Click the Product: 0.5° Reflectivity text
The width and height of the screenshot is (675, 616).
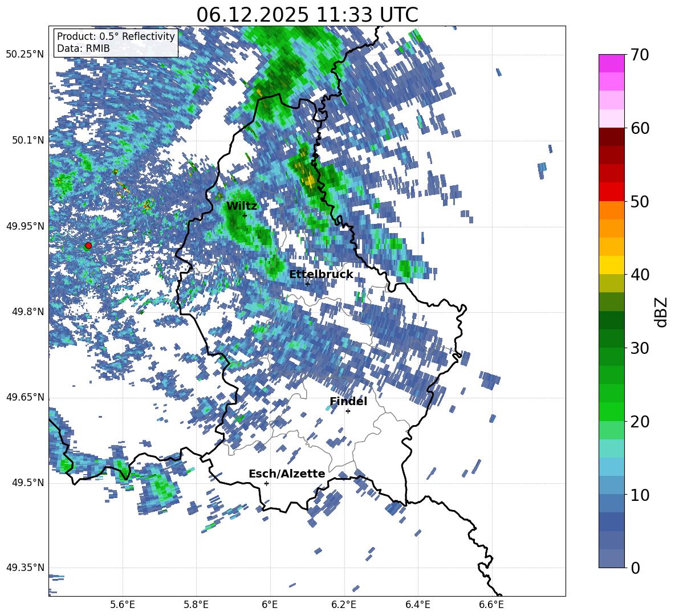click(116, 36)
